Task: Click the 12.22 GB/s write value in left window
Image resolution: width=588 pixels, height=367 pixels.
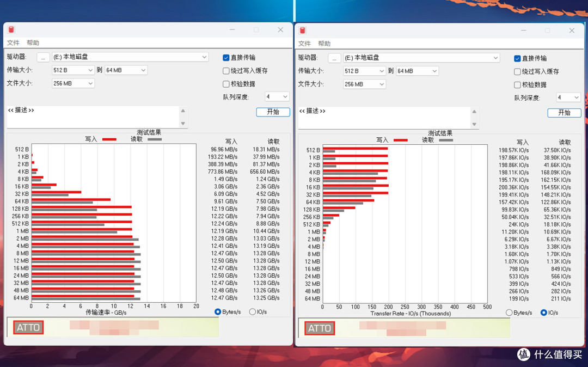Action: [224, 216]
